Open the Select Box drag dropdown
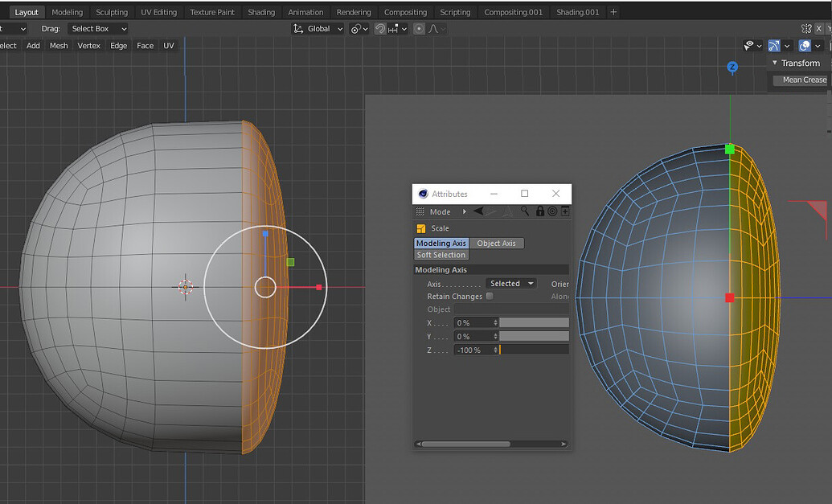 tap(99, 29)
